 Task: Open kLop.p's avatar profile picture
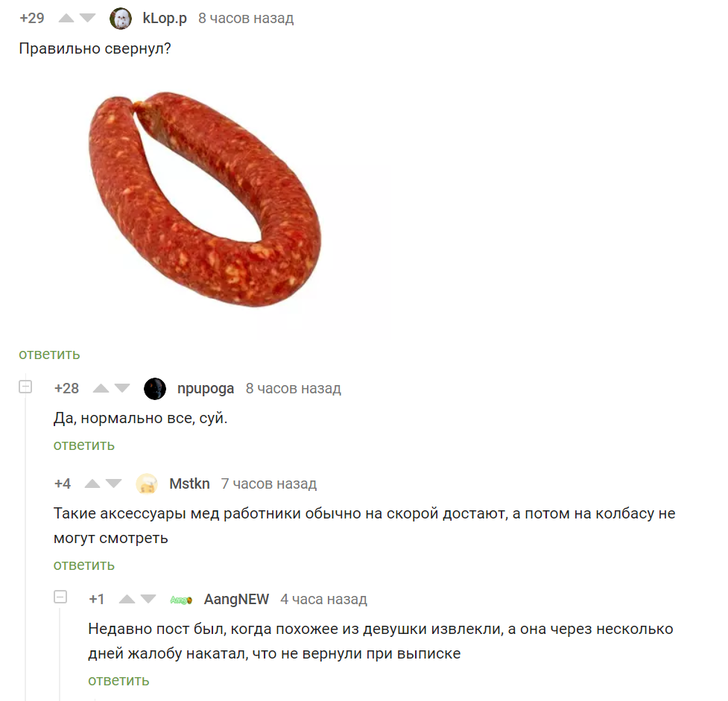[121, 19]
